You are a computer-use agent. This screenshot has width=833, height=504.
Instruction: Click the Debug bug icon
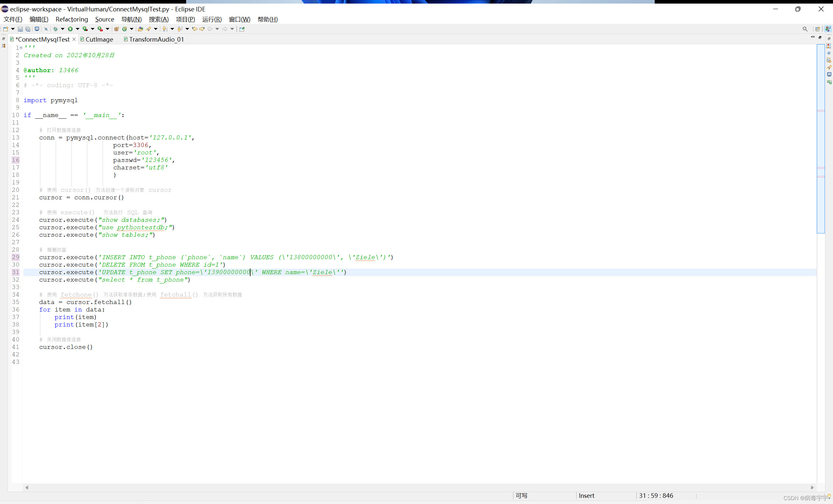click(x=55, y=29)
